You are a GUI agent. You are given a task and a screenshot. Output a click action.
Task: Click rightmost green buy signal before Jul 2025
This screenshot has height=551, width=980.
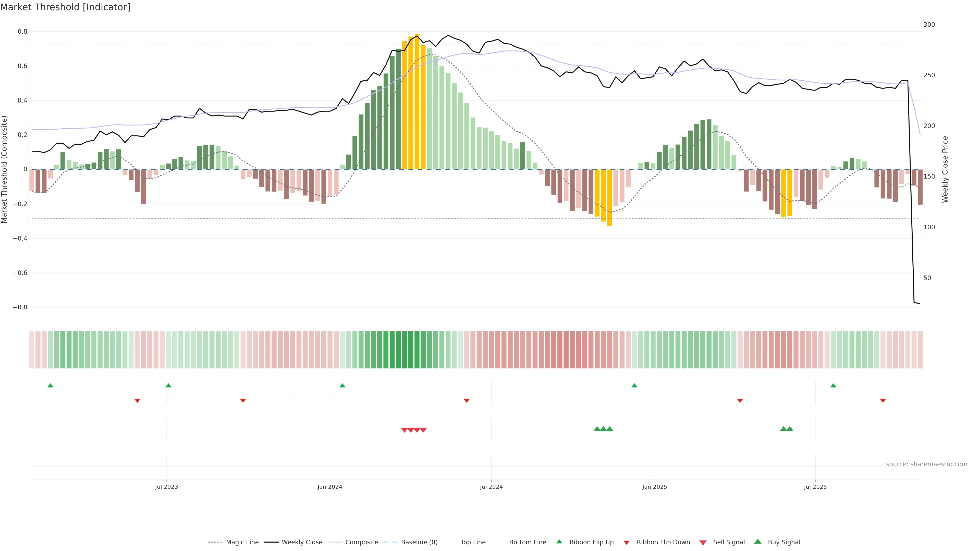790,429
